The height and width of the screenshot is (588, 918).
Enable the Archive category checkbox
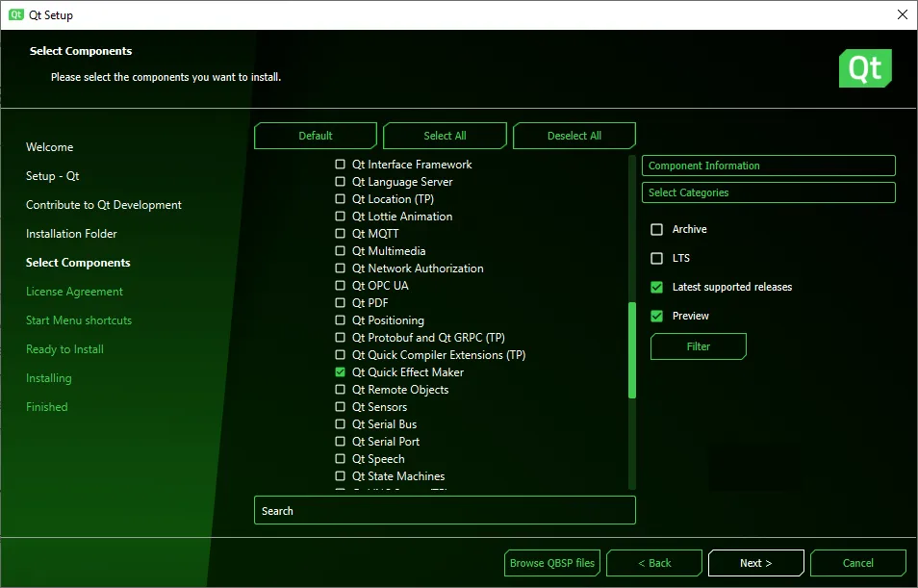coord(657,230)
